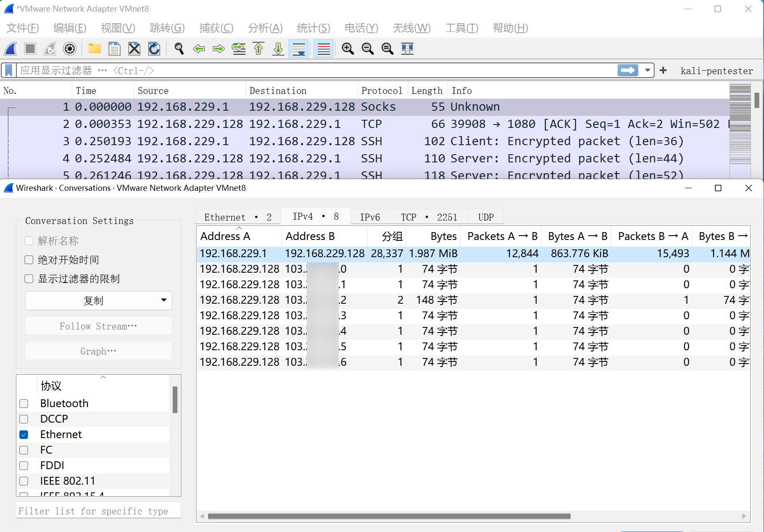
Task: Toggle absolute start time checkbox
Action: [x=29, y=260]
